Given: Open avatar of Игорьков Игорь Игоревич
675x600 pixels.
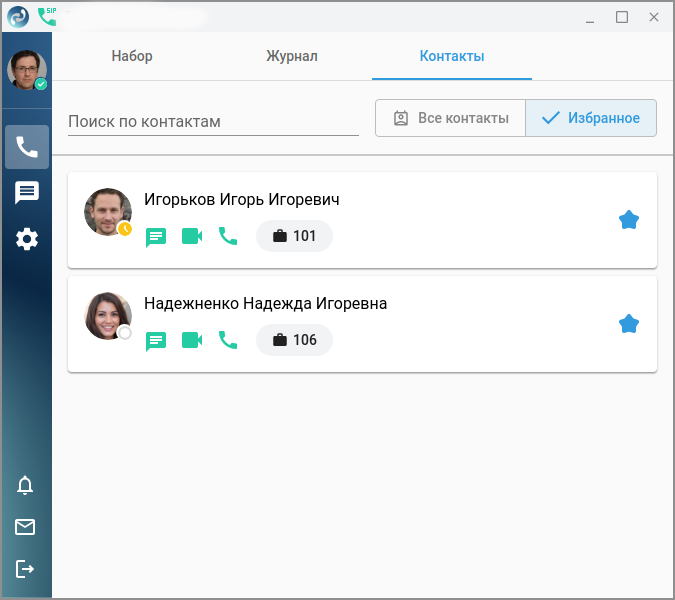Looking at the screenshot, I should click(x=108, y=212).
